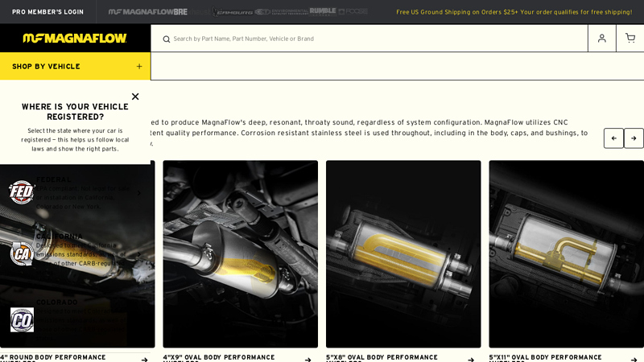Open 5"x11" Oval Body Performance Mufflers link
Screen dimensions: 644x362
[x=546, y=358]
